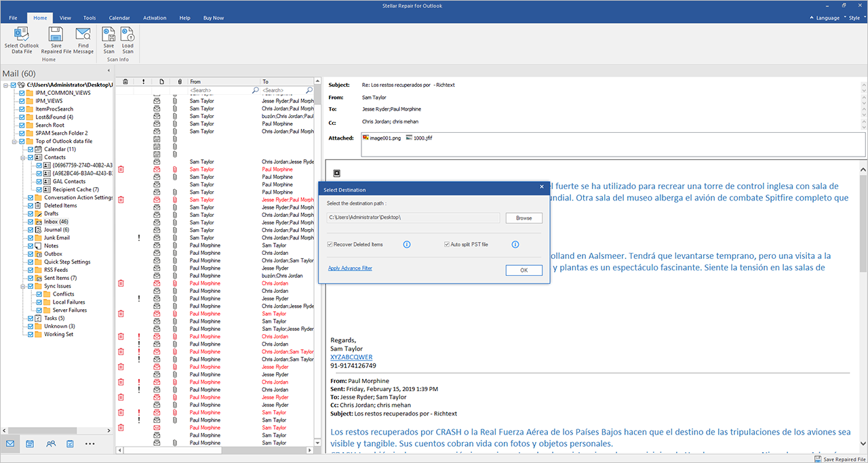Image resolution: width=868 pixels, height=463 pixels.
Task: Collapse the Contacts tree node
Action: pos(23,157)
